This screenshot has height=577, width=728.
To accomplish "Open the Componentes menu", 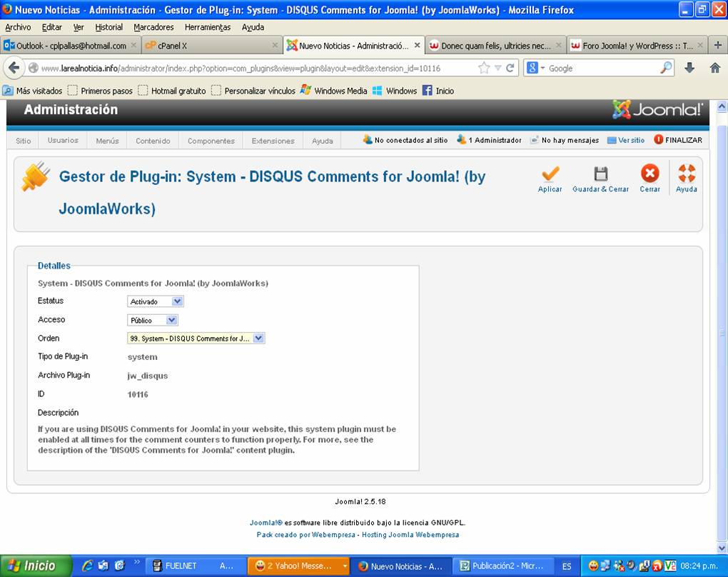I will coord(211,140).
